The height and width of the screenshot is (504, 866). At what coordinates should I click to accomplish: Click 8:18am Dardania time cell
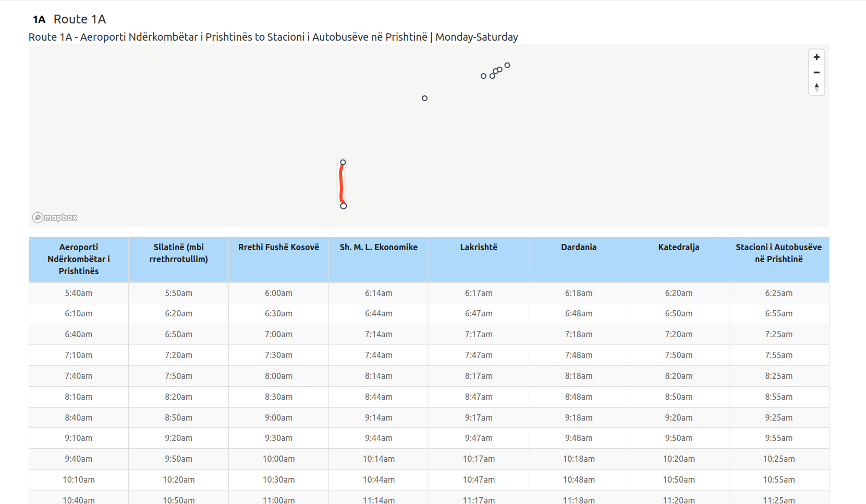(x=579, y=376)
